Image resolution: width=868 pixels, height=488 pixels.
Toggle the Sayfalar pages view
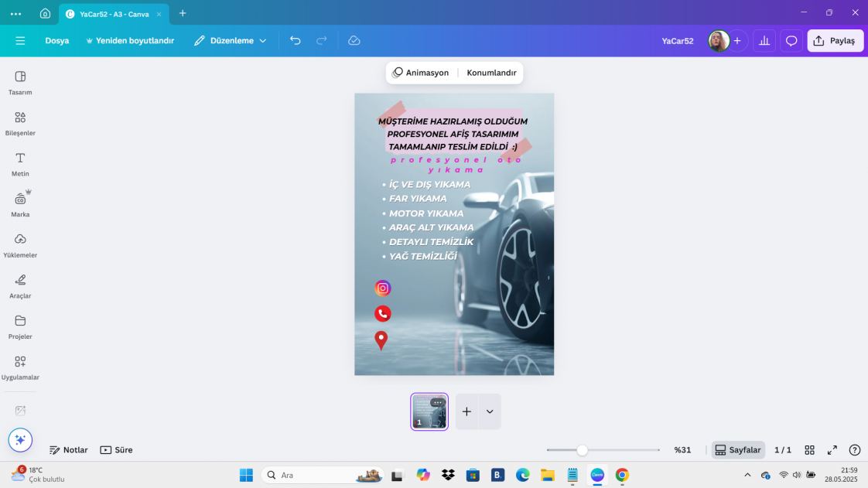pyautogui.click(x=738, y=450)
